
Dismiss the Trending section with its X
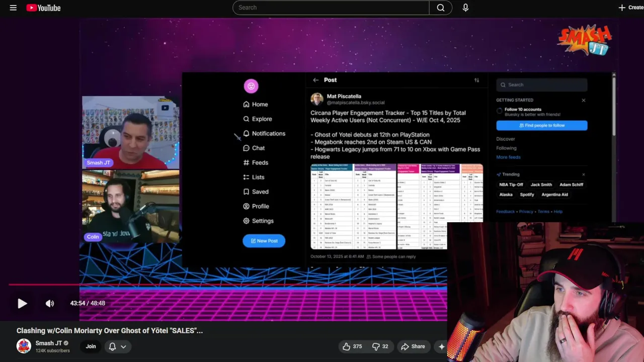[x=584, y=174]
